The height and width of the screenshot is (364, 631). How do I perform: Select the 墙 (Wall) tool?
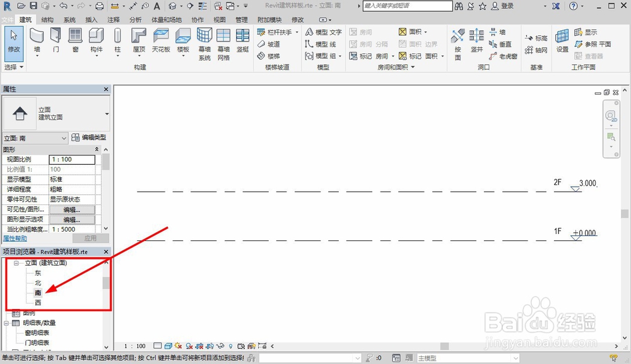point(37,41)
